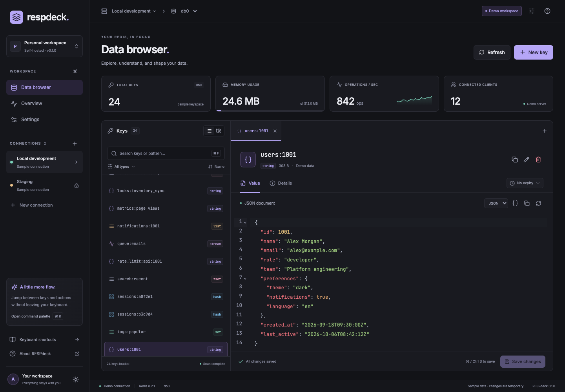Select the sessions:a8f2e1 key row

[x=166, y=297]
